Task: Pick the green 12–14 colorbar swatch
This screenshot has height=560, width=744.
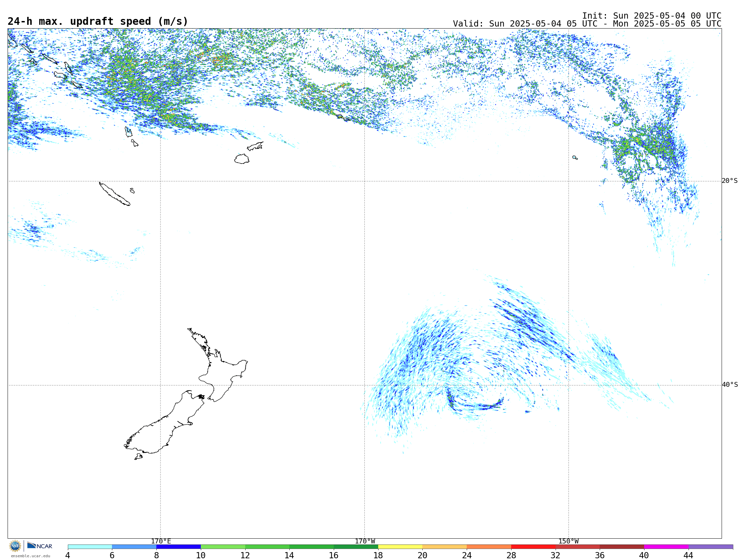Action: coord(267,547)
